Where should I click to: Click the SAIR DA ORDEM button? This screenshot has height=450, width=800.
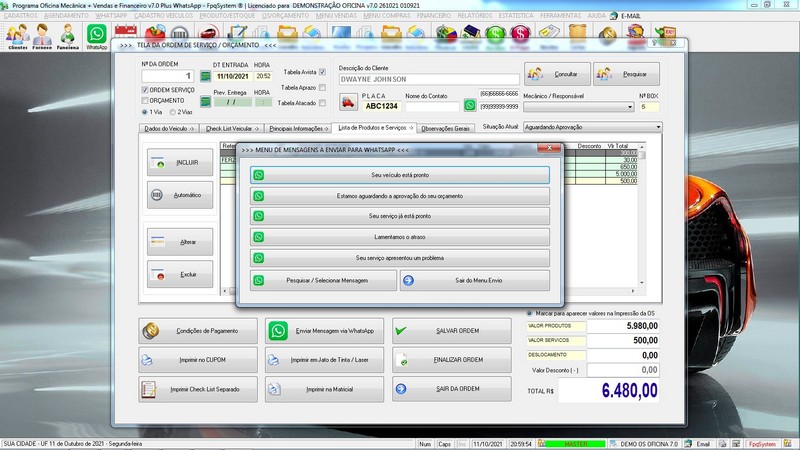point(452,389)
